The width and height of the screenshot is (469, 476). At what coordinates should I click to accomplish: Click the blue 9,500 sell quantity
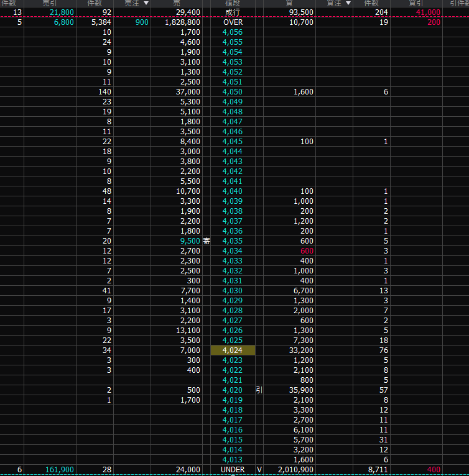pos(190,241)
